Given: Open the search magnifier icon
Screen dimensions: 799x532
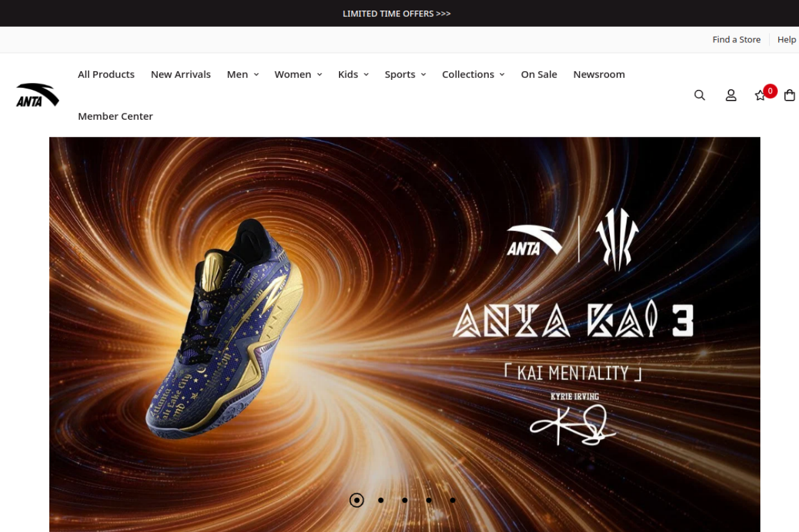Looking at the screenshot, I should click(x=700, y=95).
